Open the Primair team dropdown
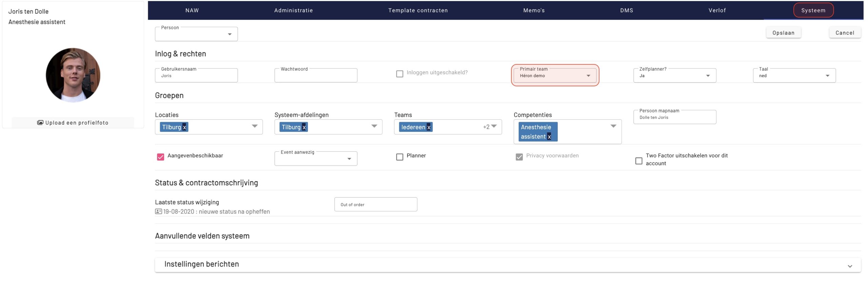The width and height of the screenshot is (868, 283). tap(555, 75)
